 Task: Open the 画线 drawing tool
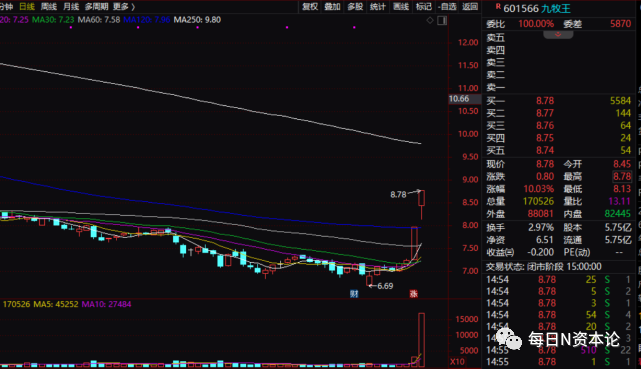[401, 7]
